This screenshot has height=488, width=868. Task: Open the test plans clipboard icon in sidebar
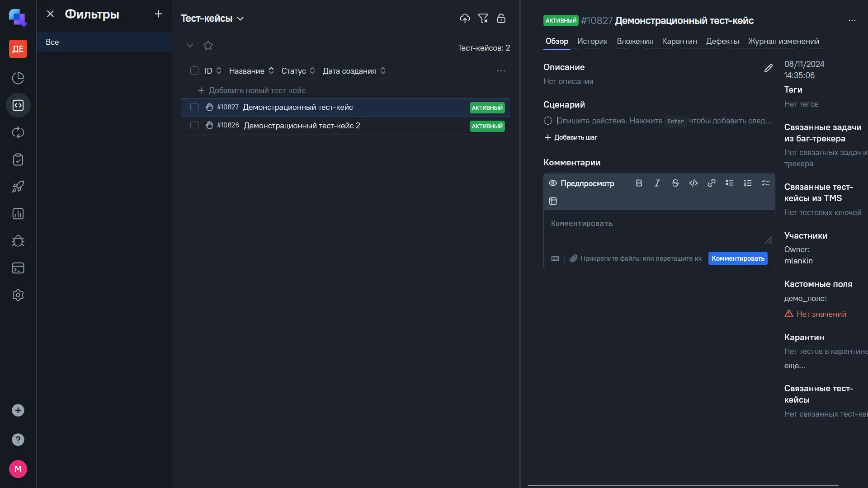tap(18, 160)
